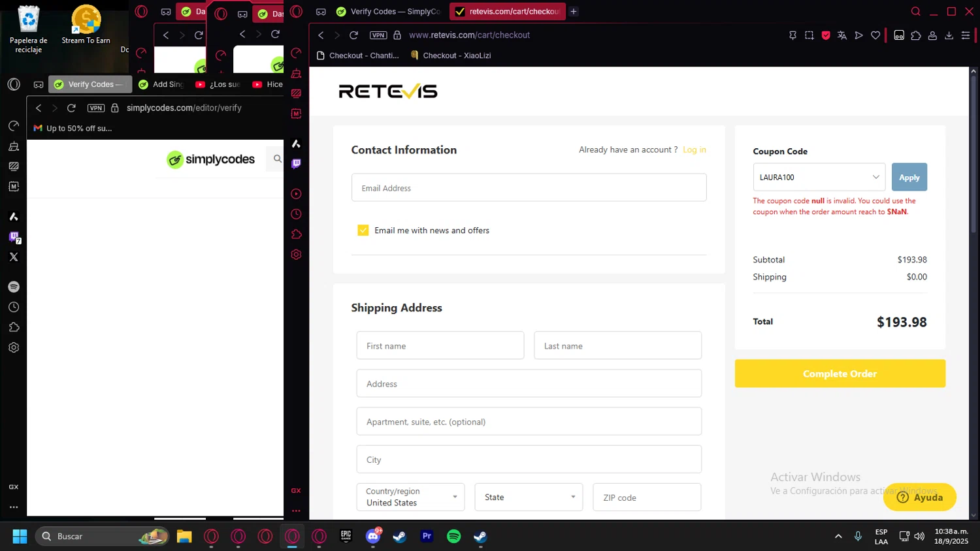Open Spotify in the Simplycodes window sidebar
The image size is (980, 551).
tap(14, 287)
